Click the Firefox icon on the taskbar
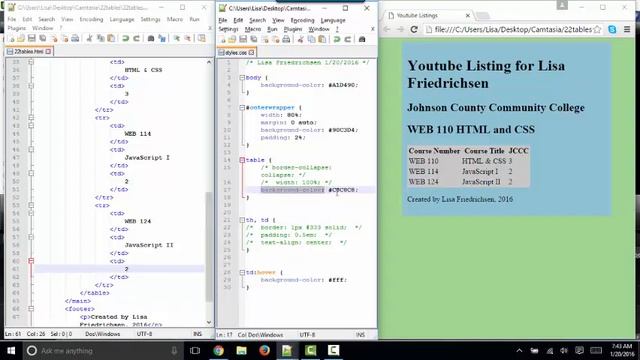The height and width of the screenshot is (360, 640). [x=264, y=351]
